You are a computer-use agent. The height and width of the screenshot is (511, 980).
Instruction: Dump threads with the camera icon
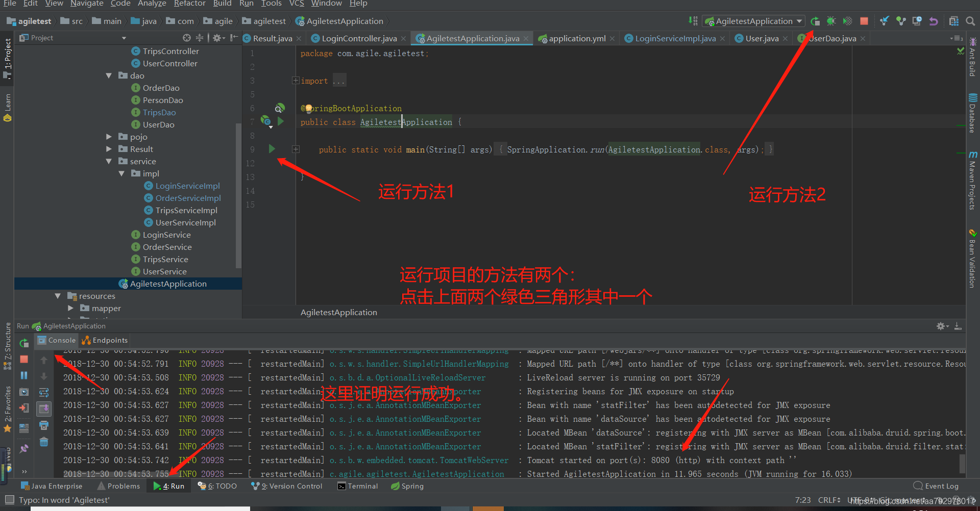(24, 392)
